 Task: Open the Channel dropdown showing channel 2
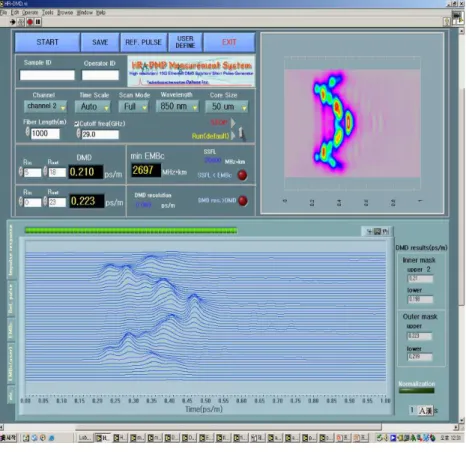coord(45,106)
